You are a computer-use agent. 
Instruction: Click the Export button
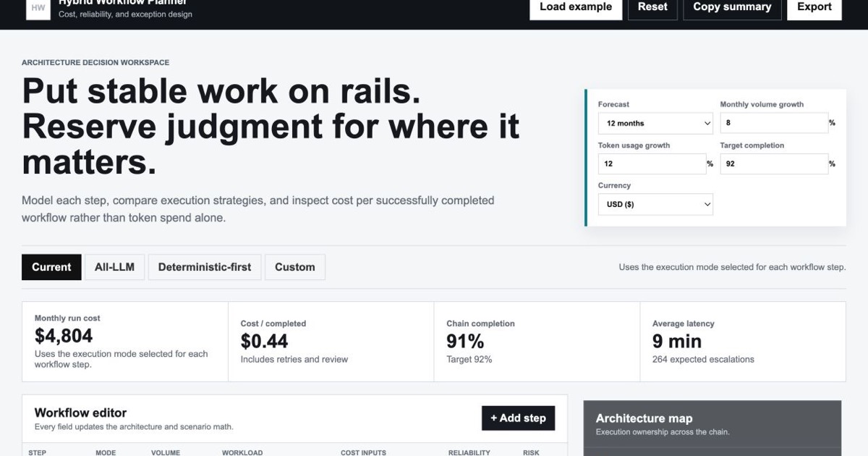pos(814,9)
